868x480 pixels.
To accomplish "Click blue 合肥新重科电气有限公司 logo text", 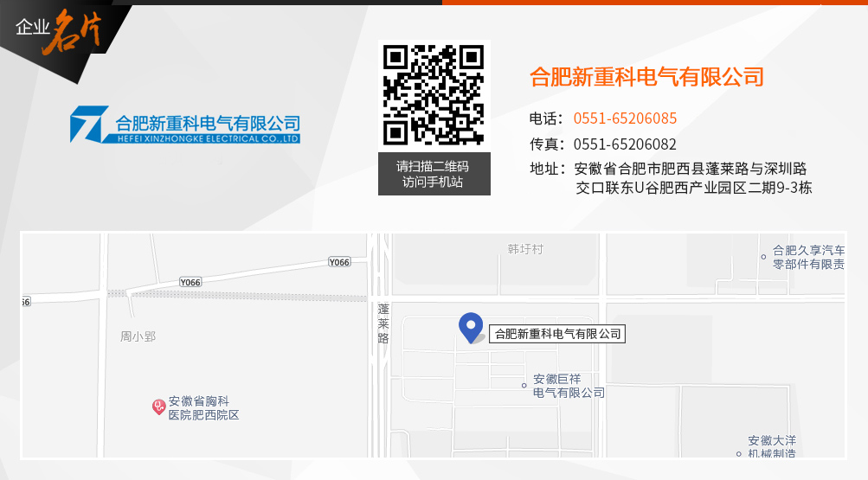I will pyautogui.click(x=208, y=124).
